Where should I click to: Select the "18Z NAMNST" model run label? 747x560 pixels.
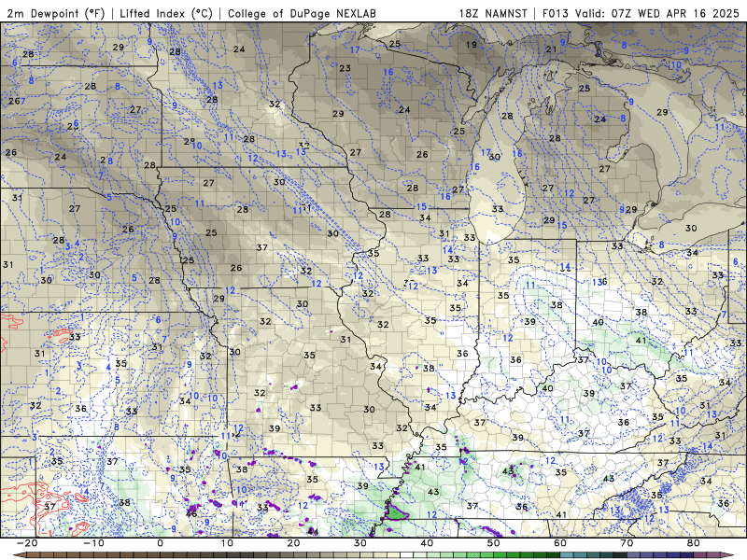[x=493, y=13]
